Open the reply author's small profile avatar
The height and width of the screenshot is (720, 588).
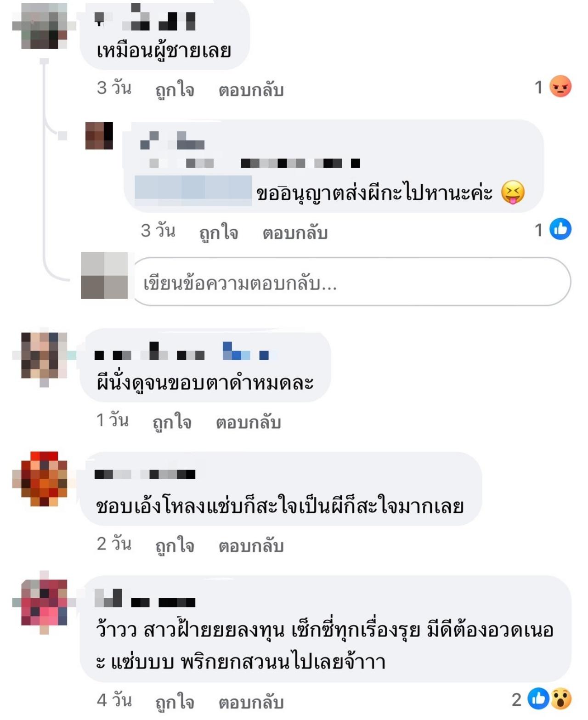pos(99,136)
